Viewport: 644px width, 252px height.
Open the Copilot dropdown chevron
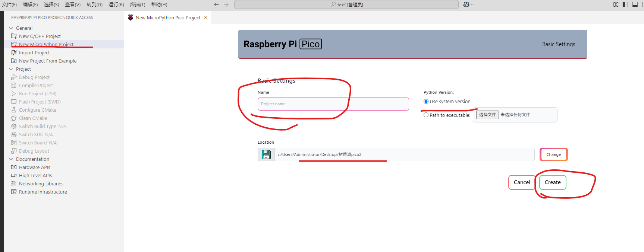tap(472, 4)
